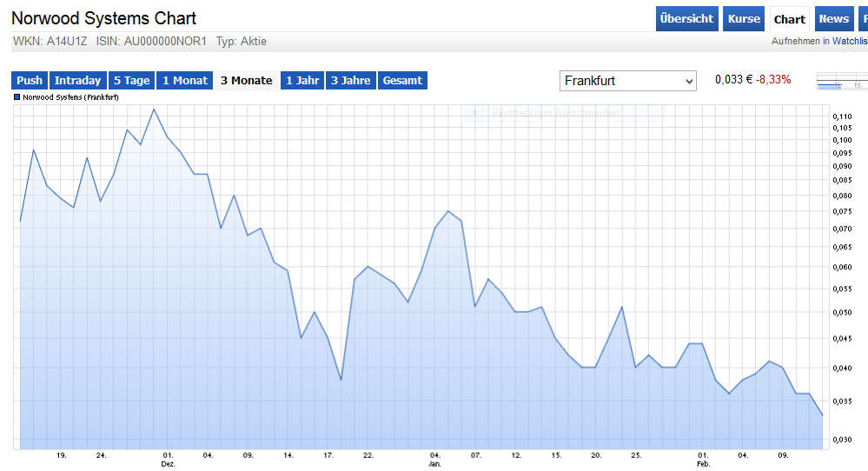This screenshot has width=868, height=471.
Task: Show the Intraday chart range
Action: pos(78,81)
